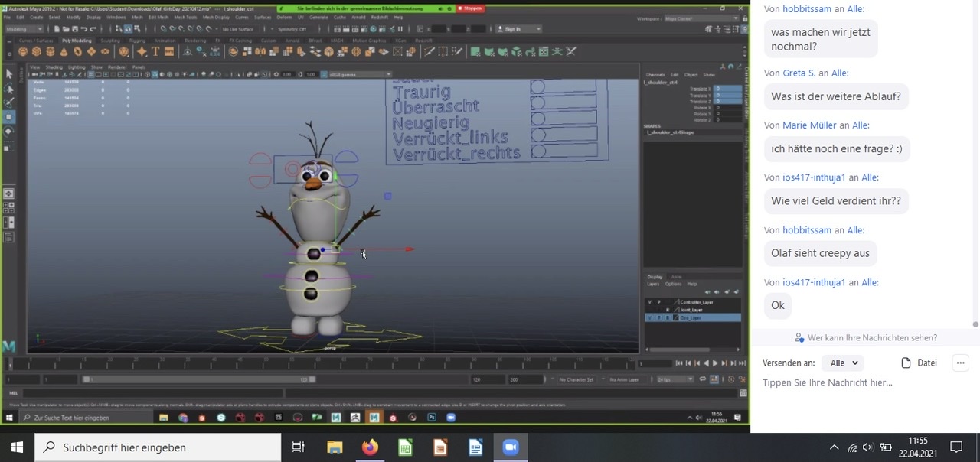
Task: Switch to the Rigging shelf tab
Action: click(x=137, y=41)
